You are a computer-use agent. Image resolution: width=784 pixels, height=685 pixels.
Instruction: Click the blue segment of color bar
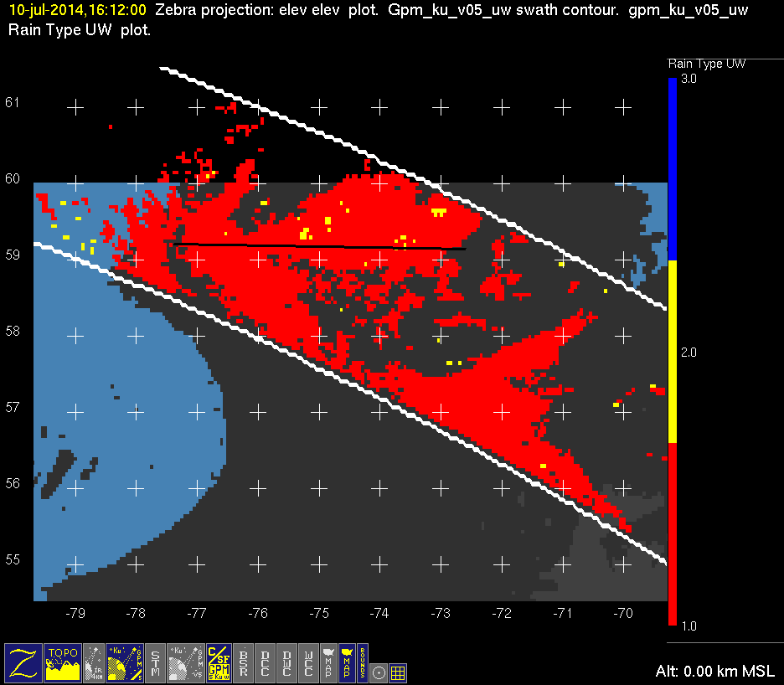click(x=672, y=167)
